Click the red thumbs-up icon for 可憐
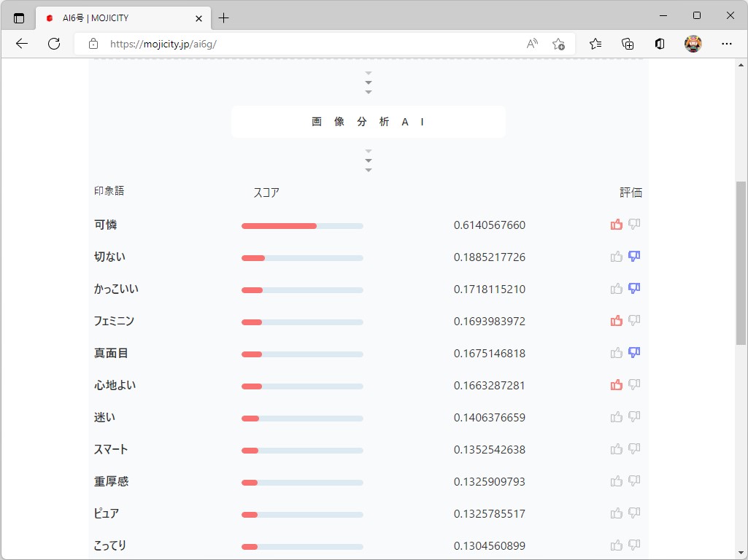This screenshot has height=560, width=748. tap(616, 224)
